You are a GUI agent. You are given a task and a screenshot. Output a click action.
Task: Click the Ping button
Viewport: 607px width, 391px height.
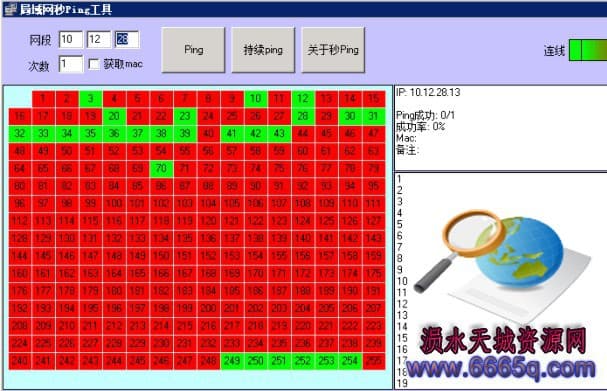[x=193, y=50]
